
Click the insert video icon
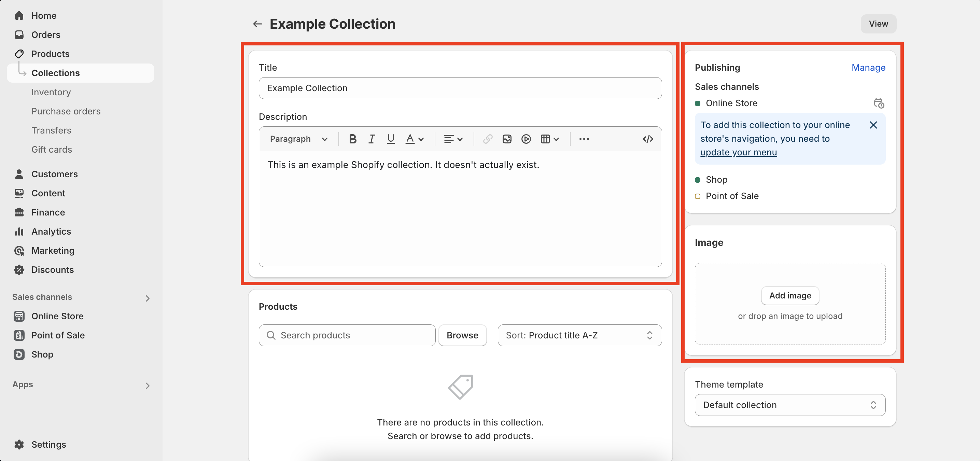click(526, 139)
